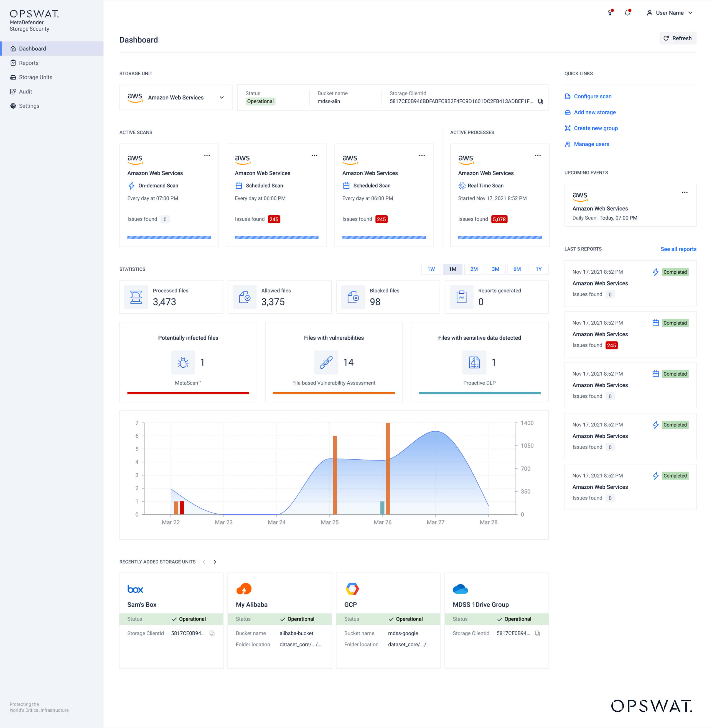The height and width of the screenshot is (728, 712).
Task: Click the Create new group icon
Action: tap(567, 128)
